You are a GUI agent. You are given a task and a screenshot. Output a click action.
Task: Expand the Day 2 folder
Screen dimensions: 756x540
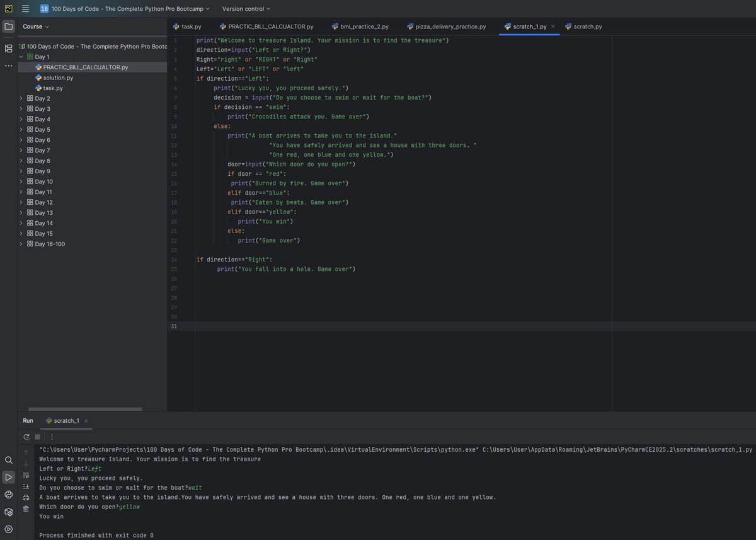click(21, 98)
